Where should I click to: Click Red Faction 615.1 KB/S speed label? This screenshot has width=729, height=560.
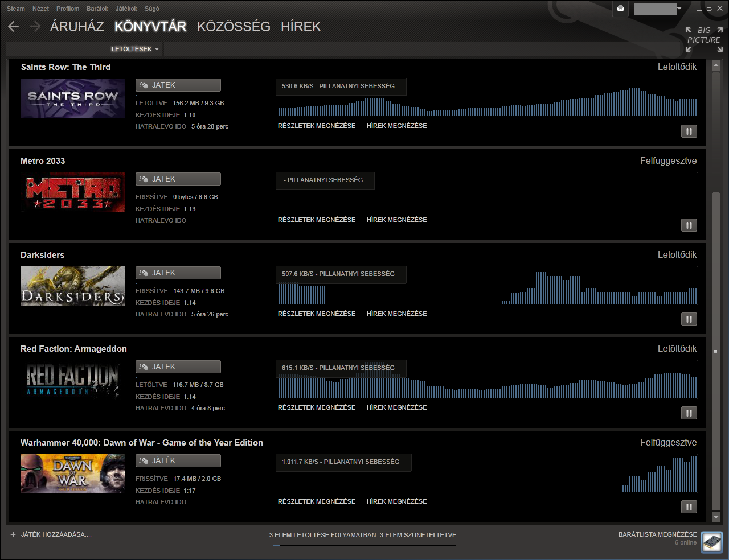pyautogui.click(x=341, y=368)
